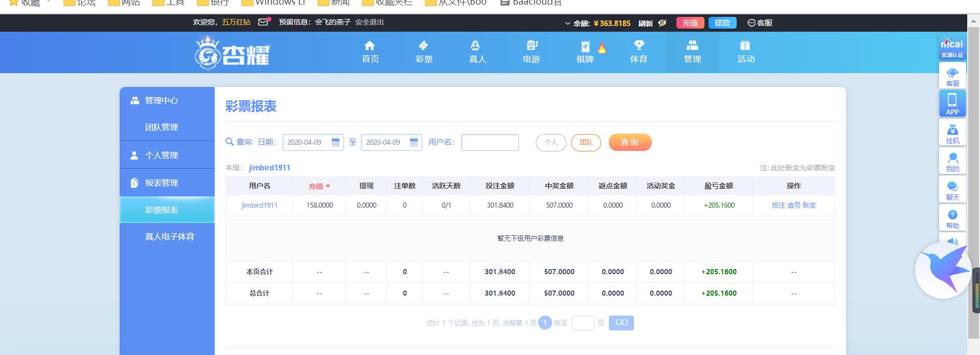Open the start date calendar picker
This screenshot has width=980, height=355.
pos(335,142)
